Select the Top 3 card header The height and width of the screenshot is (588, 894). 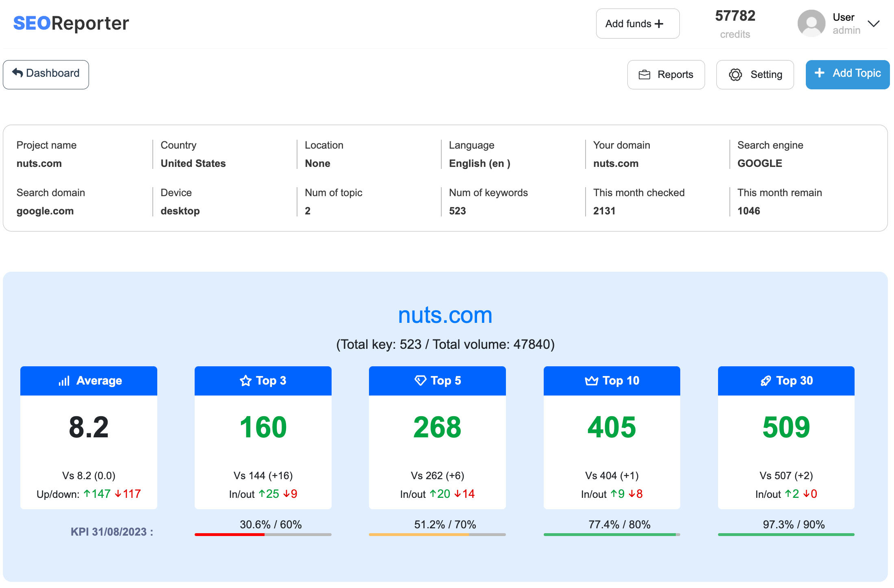click(x=263, y=381)
